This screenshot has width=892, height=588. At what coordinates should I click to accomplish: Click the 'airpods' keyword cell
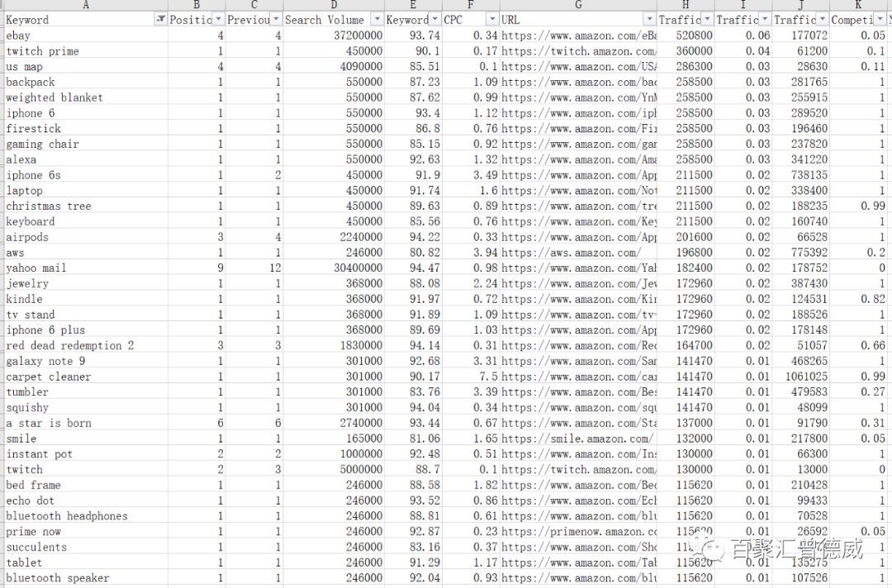[x=85, y=237]
